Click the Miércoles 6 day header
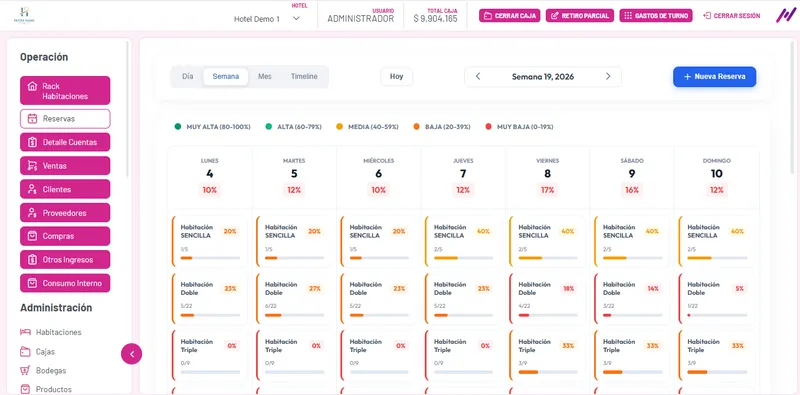800x395 pixels. 379,178
